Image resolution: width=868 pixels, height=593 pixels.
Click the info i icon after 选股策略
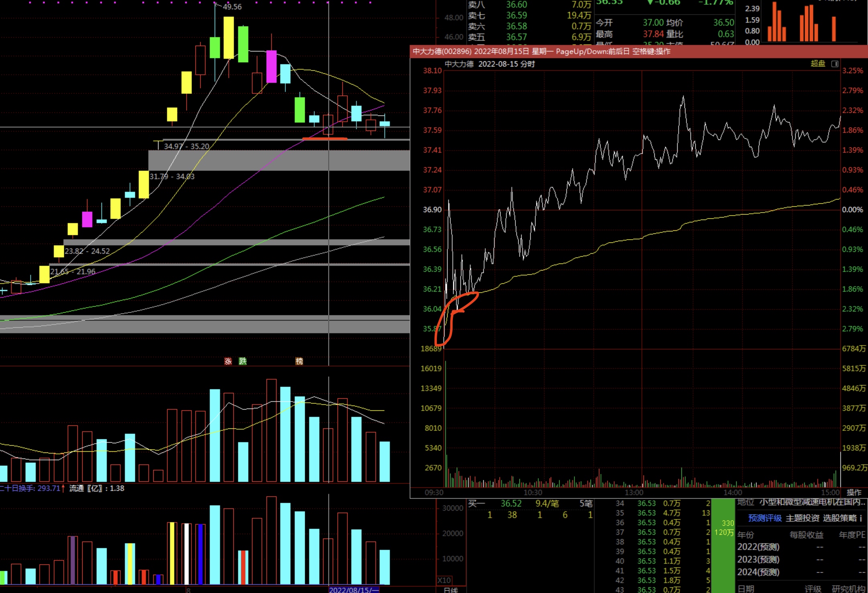point(861,518)
